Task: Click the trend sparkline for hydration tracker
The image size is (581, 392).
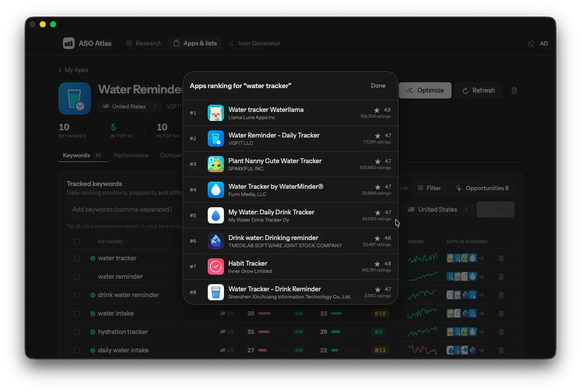Action: pos(422,332)
